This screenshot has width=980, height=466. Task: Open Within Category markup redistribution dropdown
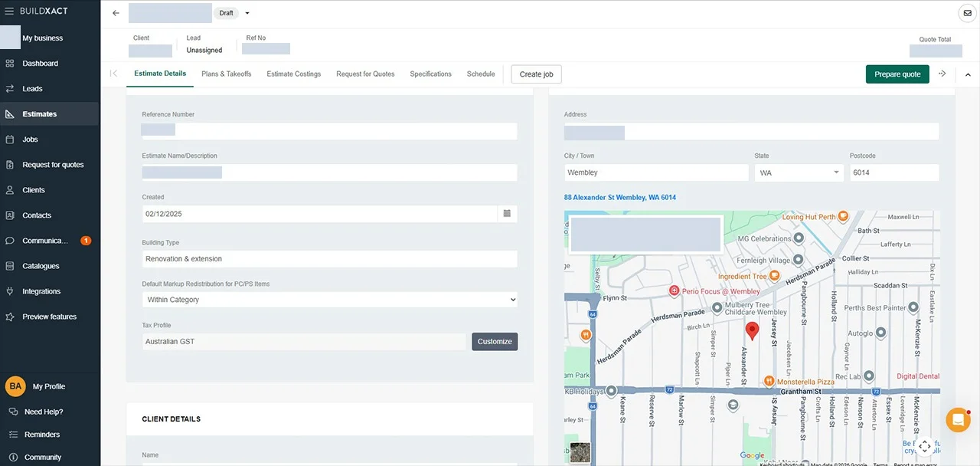point(330,300)
